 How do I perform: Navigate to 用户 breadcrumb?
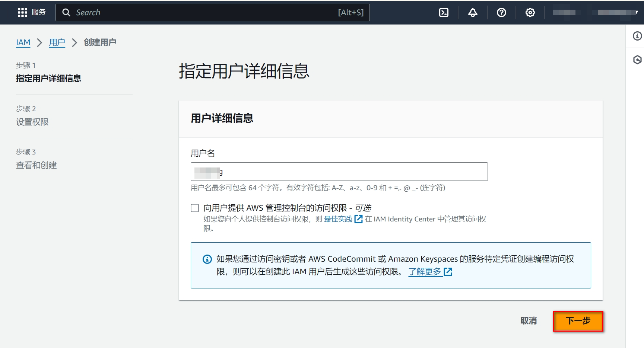[x=57, y=42]
